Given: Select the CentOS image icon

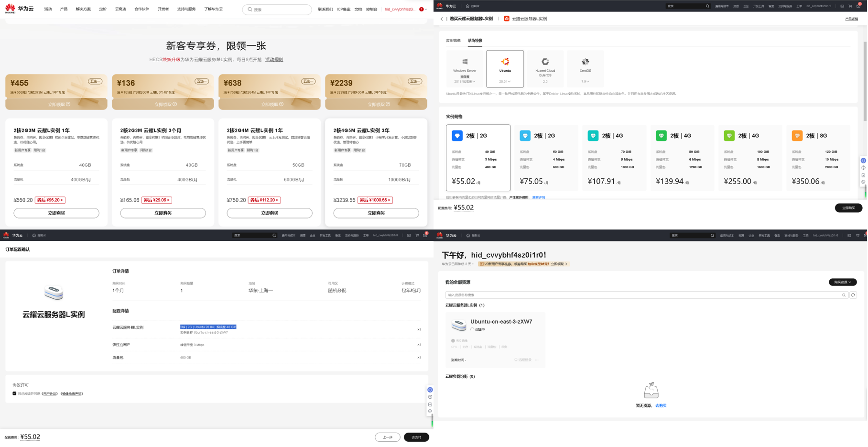Looking at the screenshot, I should coord(585,62).
